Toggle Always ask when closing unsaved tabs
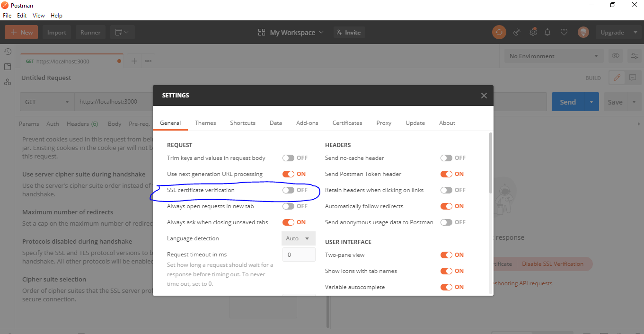This screenshot has width=644, height=334. click(x=288, y=222)
